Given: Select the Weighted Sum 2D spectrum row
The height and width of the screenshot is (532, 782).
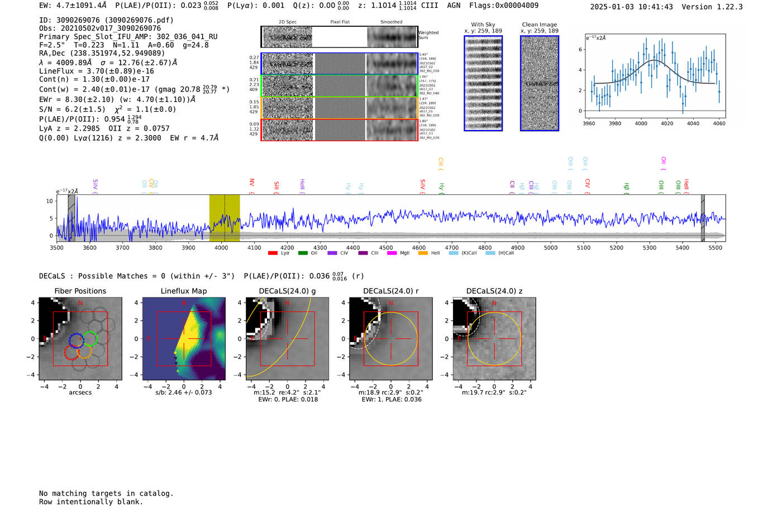Looking at the screenshot, I should (340, 37).
